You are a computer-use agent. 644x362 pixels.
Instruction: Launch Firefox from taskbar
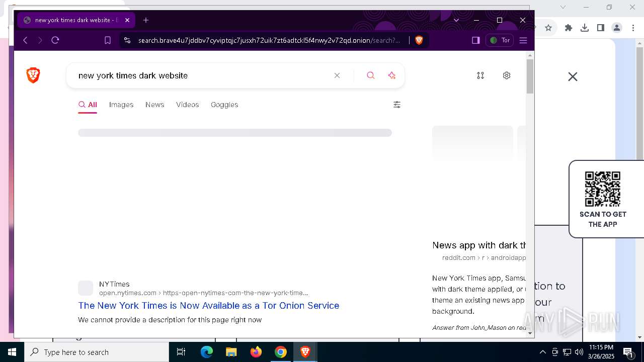(256, 352)
